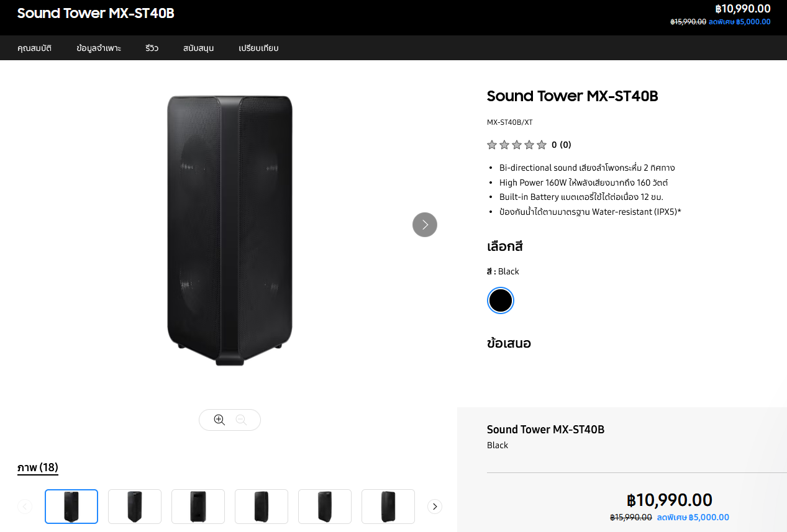Select the second speaker thumbnail
This screenshot has width=787, height=532.
(x=135, y=507)
